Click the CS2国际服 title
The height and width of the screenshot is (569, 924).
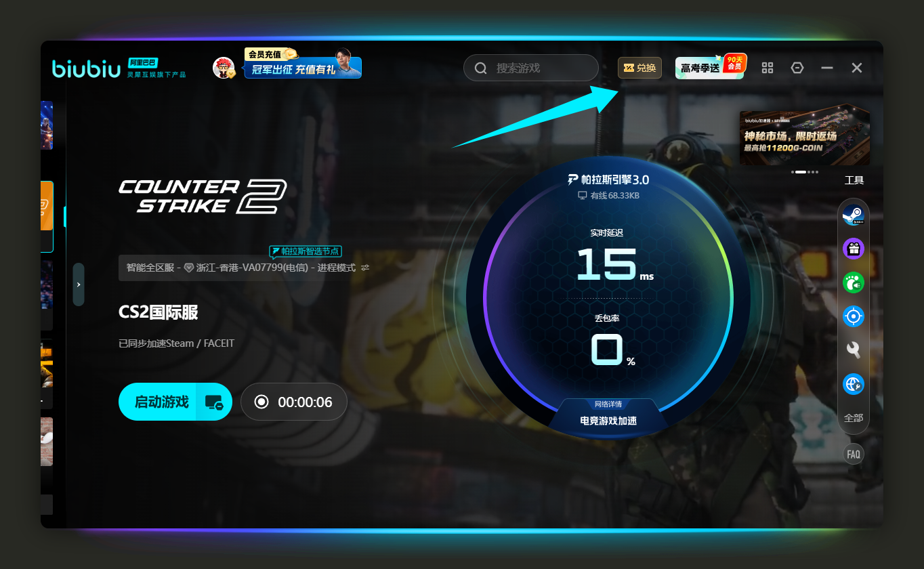point(158,312)
